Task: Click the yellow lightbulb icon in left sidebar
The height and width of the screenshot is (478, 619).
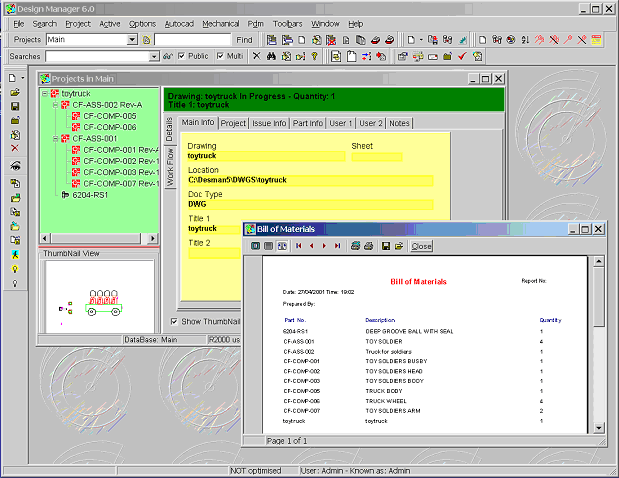Action: (x=15, y=269)
